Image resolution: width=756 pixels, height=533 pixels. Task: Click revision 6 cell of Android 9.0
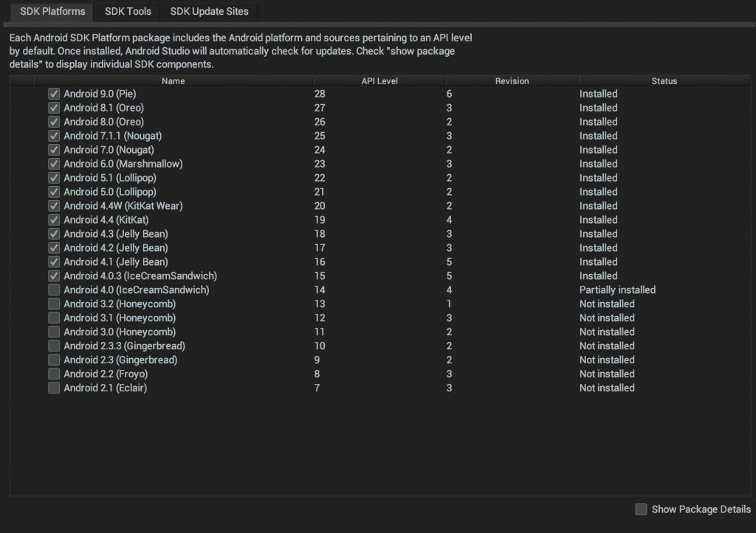(449, 94)
